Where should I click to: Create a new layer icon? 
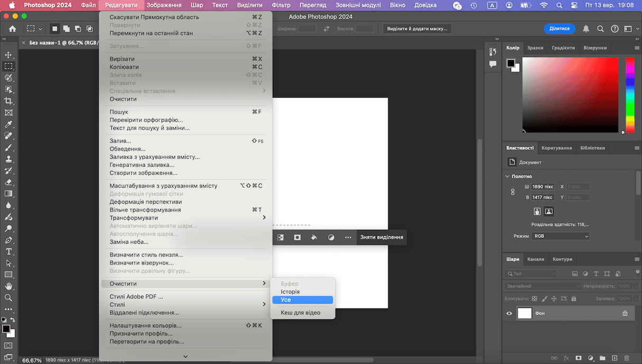pyautogui.click(x=615, y=358)
